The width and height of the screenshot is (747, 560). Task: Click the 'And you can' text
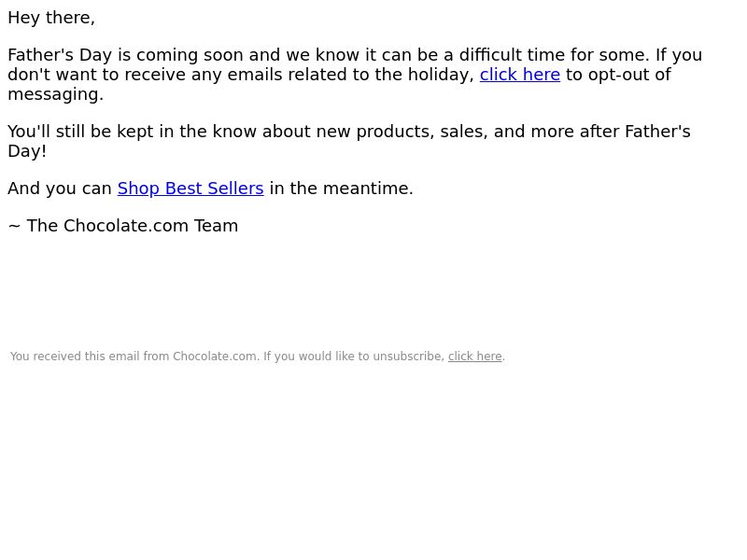point(60,189)
